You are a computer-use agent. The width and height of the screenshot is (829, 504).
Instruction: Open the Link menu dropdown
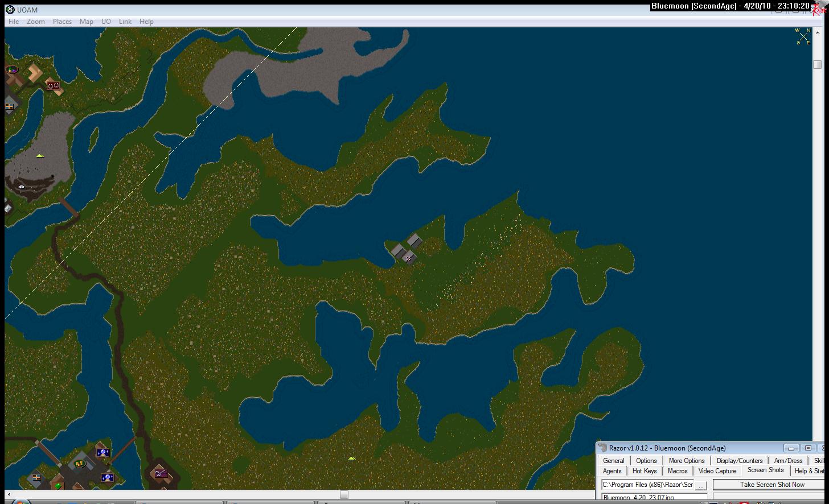(125, 22)
